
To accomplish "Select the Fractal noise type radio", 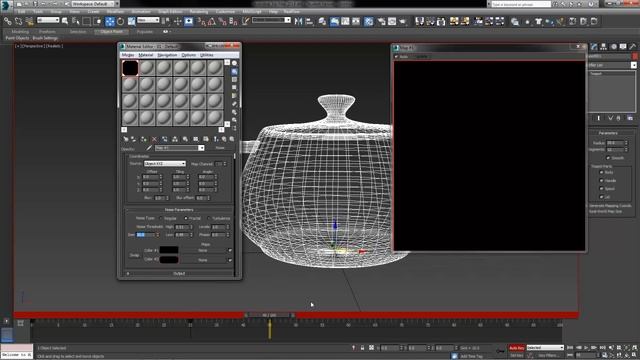I will pos(186,218).
